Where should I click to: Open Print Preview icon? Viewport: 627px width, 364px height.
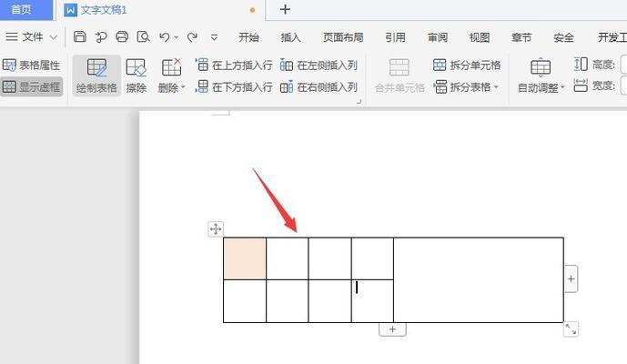[143, 36]
